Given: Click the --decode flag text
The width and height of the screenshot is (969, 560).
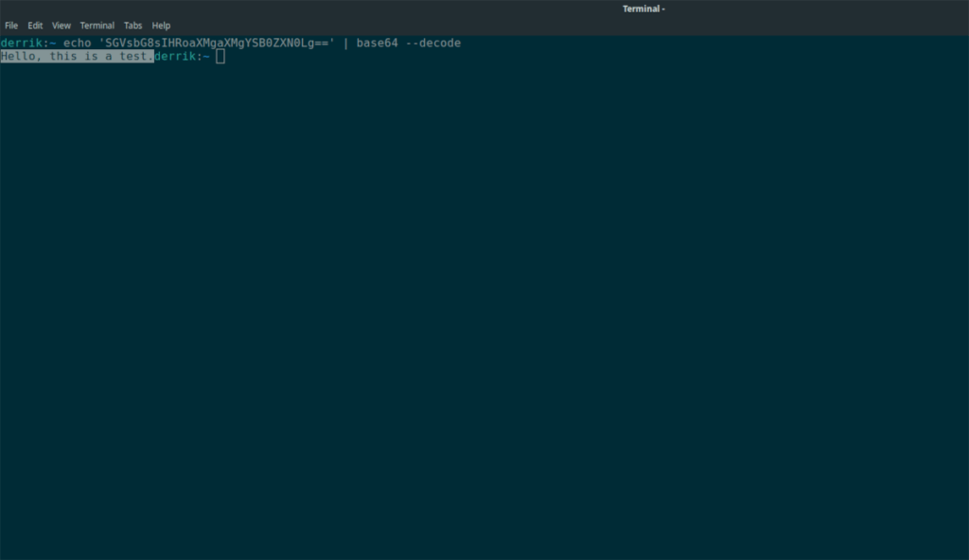Looking at the screenshot, I should click(x=432, y=43).
